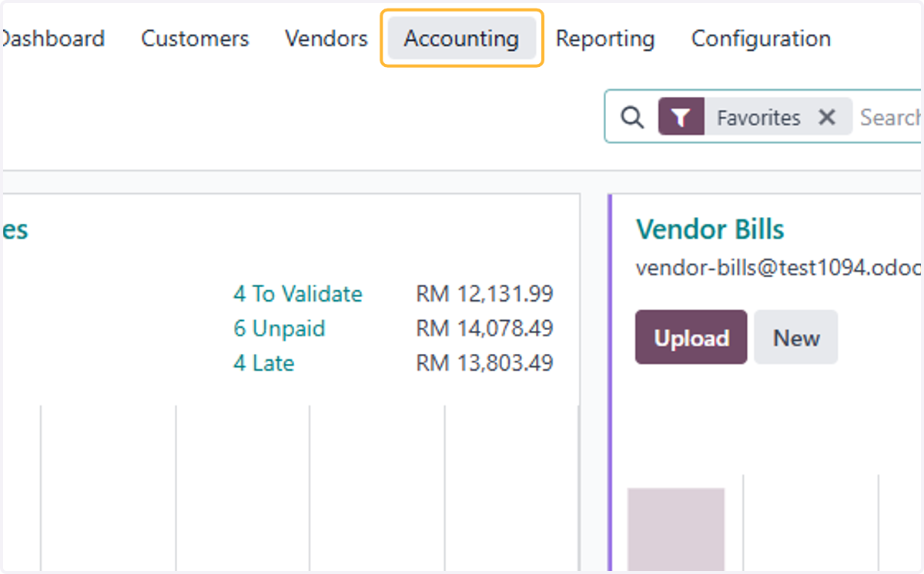The image size is (924, 574).
Task: Click the Vendor Bills chart bar
Action: [x=676, y=529]
